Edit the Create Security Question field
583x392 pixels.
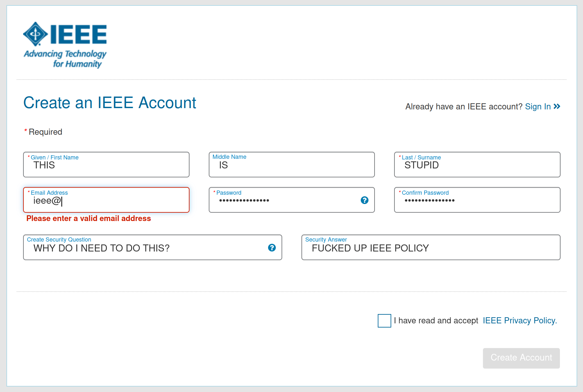pos(152,247)
